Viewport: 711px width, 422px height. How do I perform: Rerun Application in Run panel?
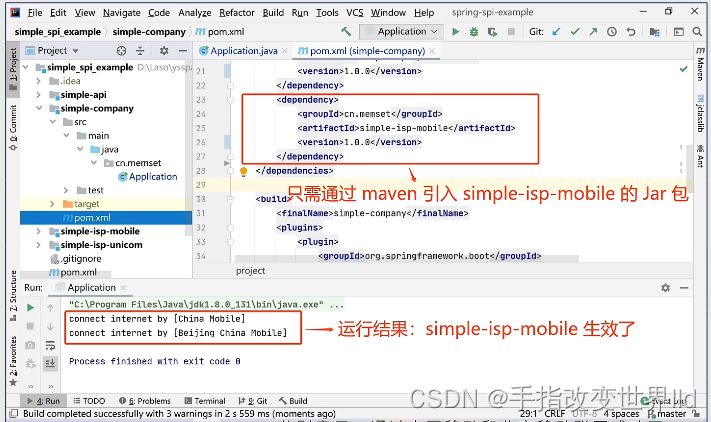(x=30, y=308)
